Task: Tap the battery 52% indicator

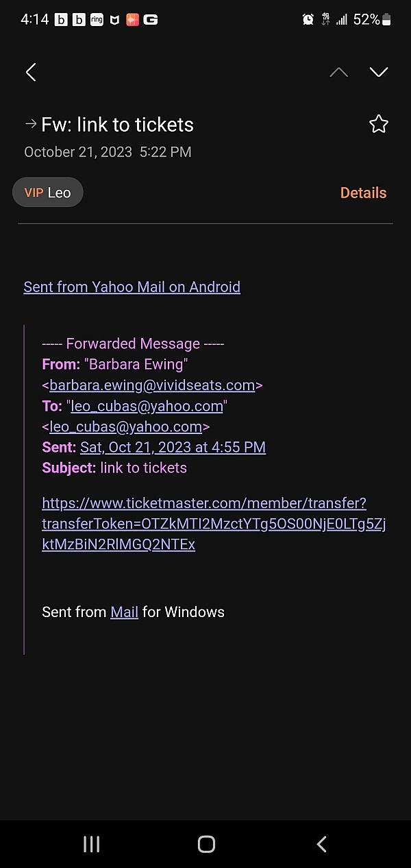Action: [x=372, y=20]
